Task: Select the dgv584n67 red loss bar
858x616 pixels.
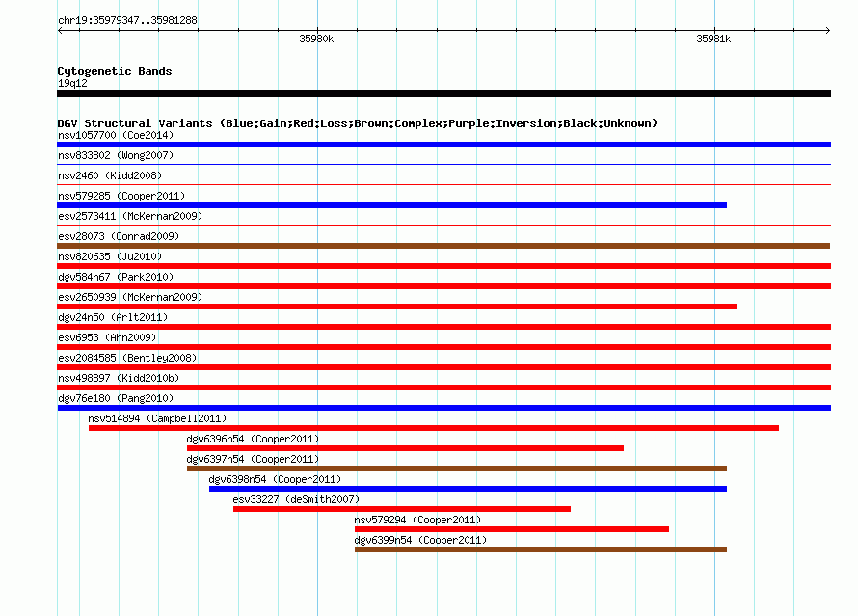Action: [x=443, y=286]
